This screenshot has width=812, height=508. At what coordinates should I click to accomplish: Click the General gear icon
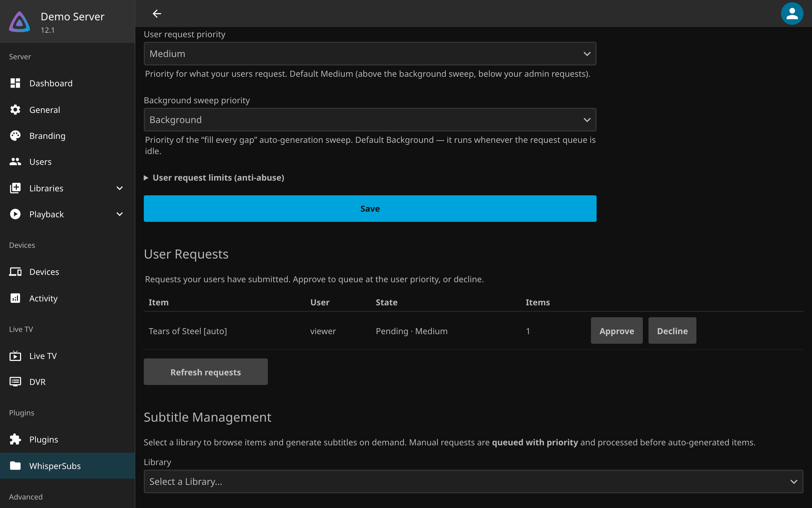coord(15,110)
